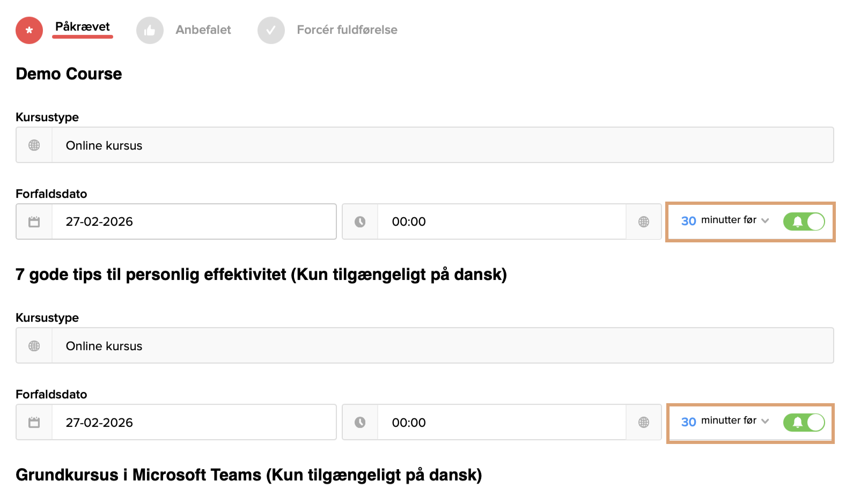This screenshot has height=504, width=853.
Task: Click globe timezone icon beside 7 gode tips time
Action: point(644,423)
